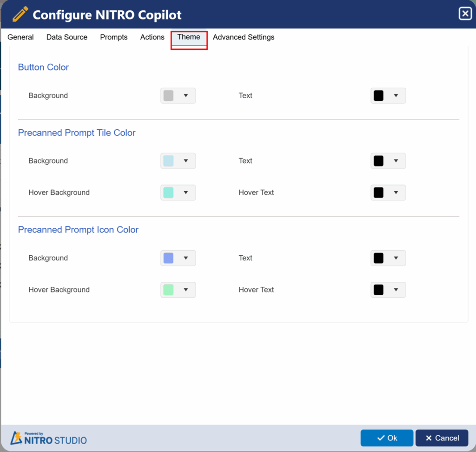Image resolution: width=476 pixels, height=452 pixels.
Task: Click the teal Tile Hover Background swatch
Action: point(168,193)
